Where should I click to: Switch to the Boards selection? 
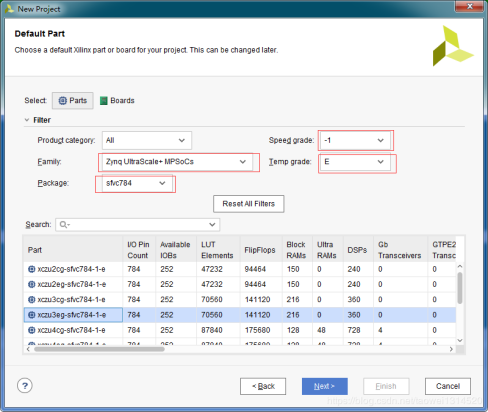point(117,101)
